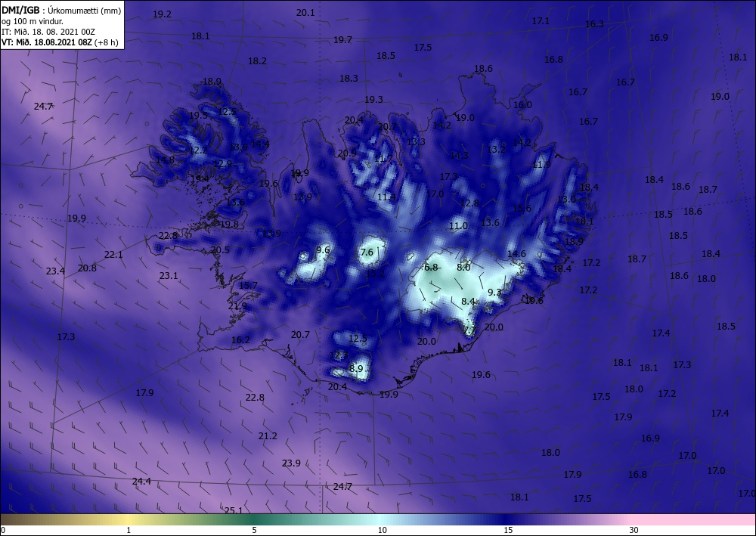The height and width of the screenshot is (536, 756).
Task: Click the map value 20.5
Action: (220, 249)
